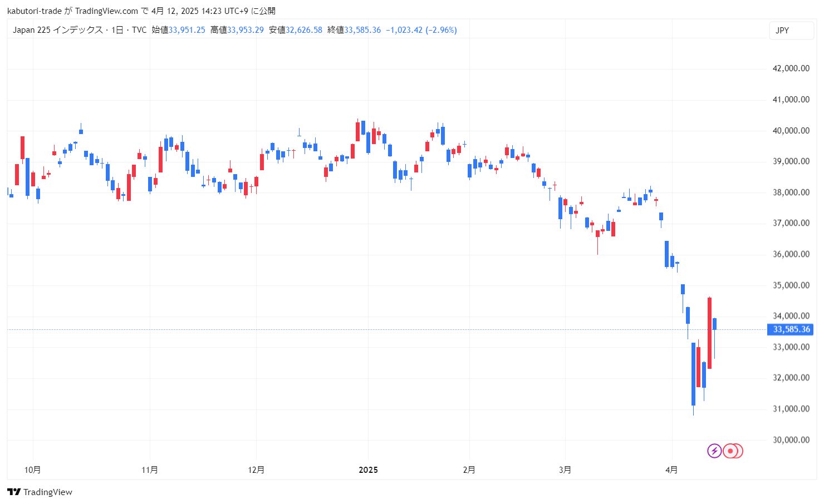Click the 2月 time axis label
The image size is (824, 504).
click(x=469, y=470)
